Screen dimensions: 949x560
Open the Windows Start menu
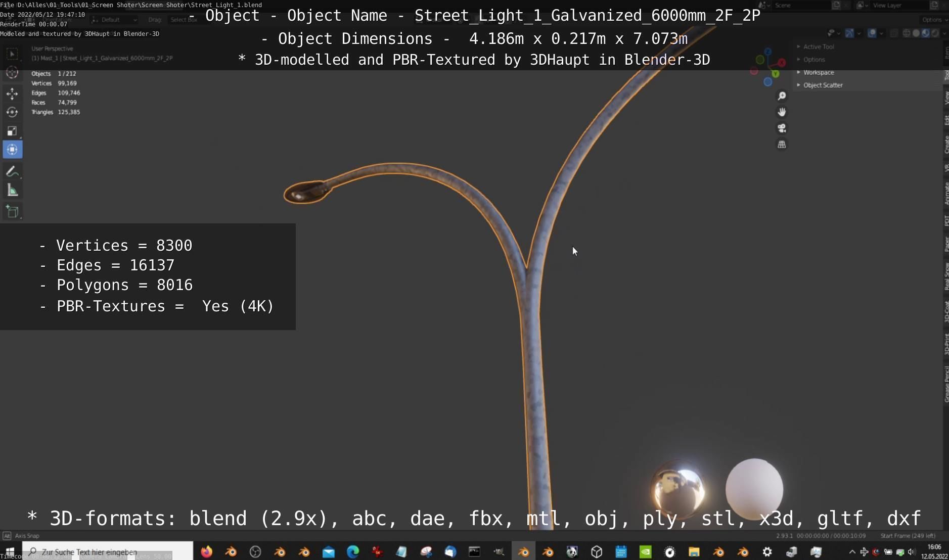[10, 551]
